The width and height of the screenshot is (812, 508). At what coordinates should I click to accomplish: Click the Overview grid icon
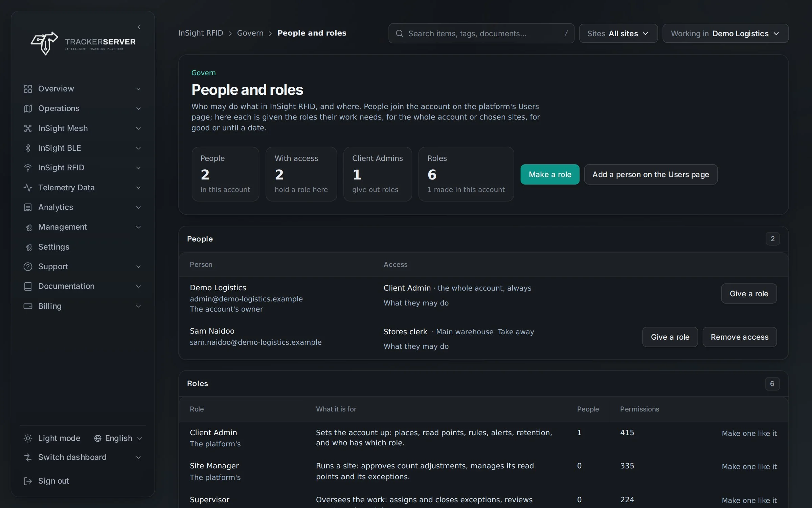(x=28, y=89)
